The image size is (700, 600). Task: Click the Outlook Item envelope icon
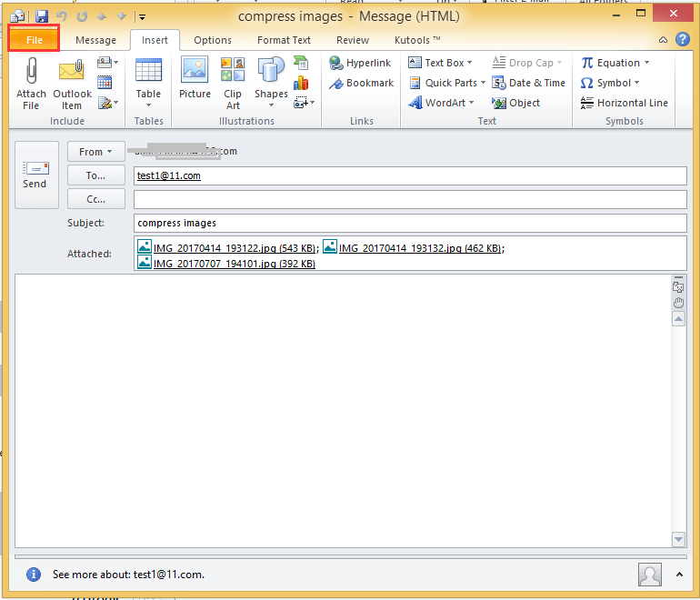(72, 73)
